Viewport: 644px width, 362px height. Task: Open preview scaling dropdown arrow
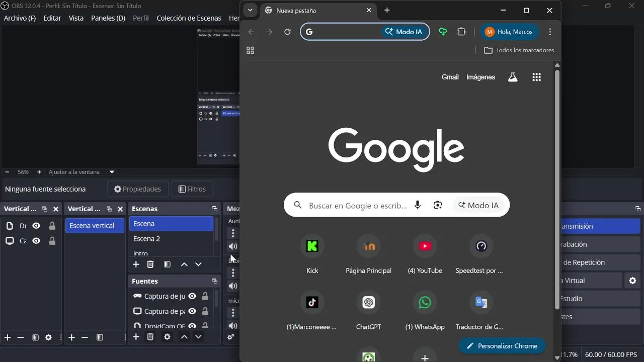(x=112, y=172)
